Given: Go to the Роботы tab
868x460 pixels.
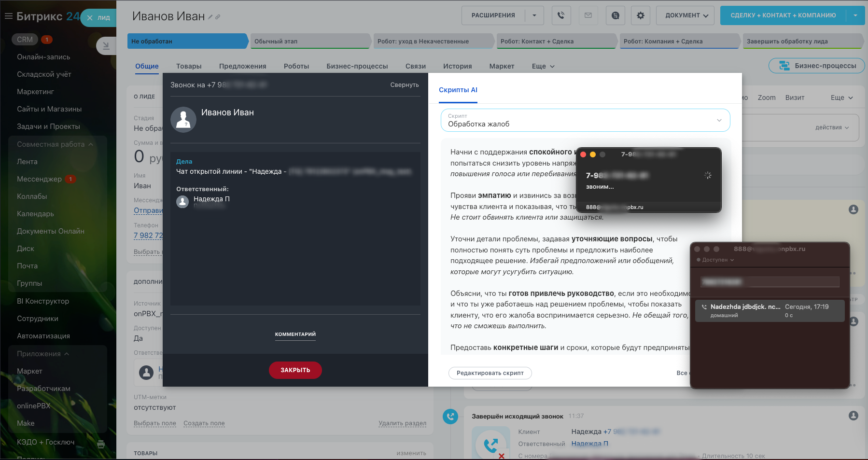Looking at the screenshot, I should [x=296, y=66].
